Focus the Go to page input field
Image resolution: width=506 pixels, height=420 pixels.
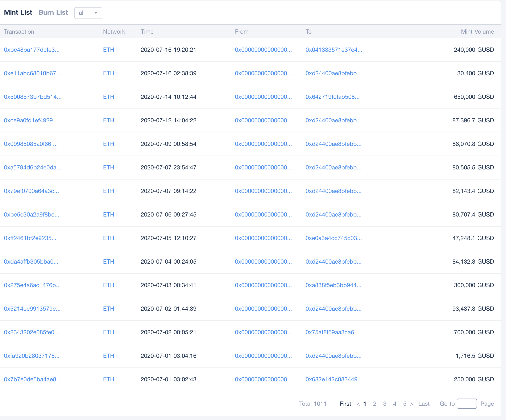[x=467, y=404]
